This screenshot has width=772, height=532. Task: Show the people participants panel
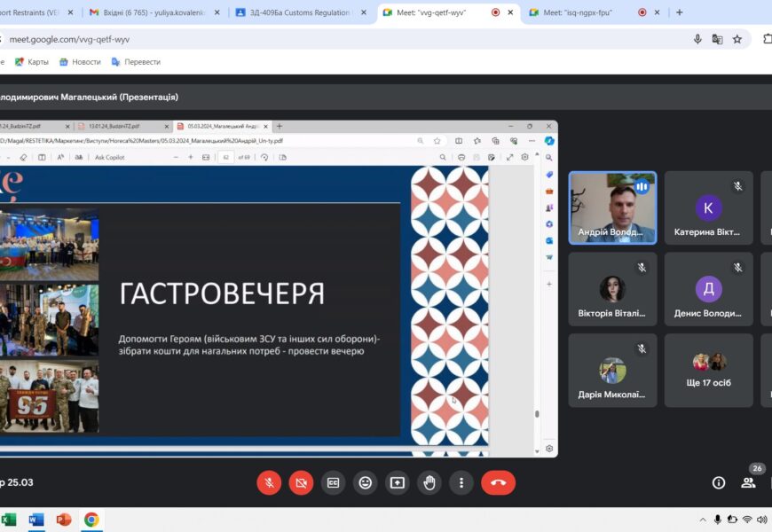pos(748,482)
